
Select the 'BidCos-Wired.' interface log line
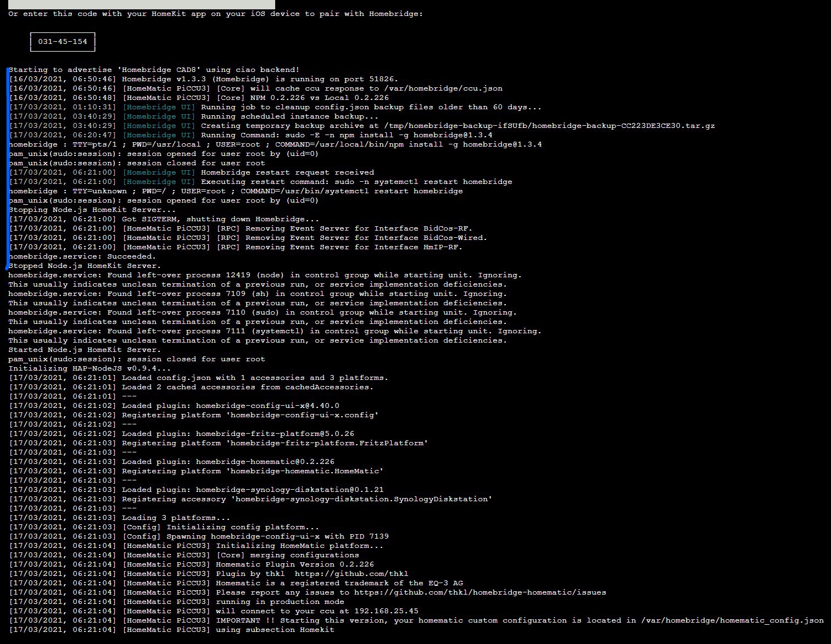(x=248, y=238)
